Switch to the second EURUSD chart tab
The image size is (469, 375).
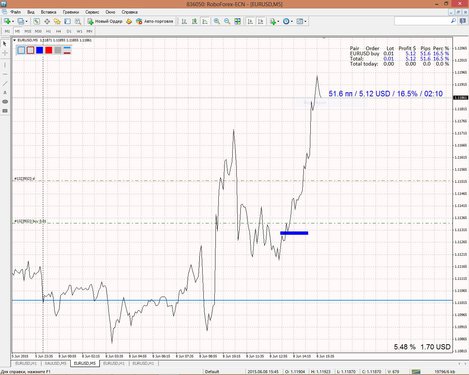56,363
